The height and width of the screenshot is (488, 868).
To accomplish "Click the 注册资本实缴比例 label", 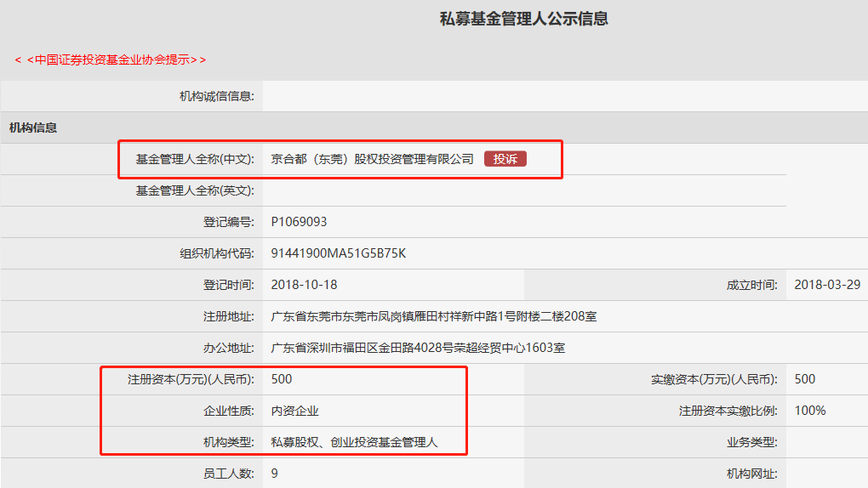I will [728, 411].
